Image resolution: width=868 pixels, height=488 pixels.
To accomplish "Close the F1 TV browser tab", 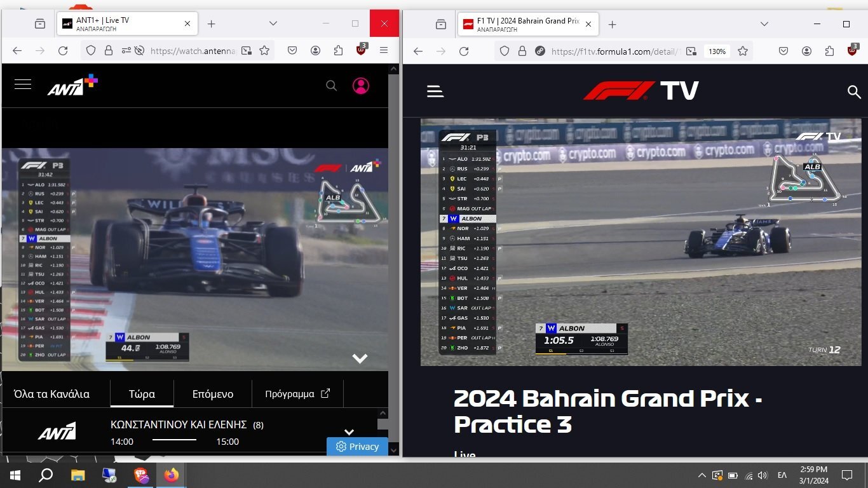I will (x=588, y=24).
